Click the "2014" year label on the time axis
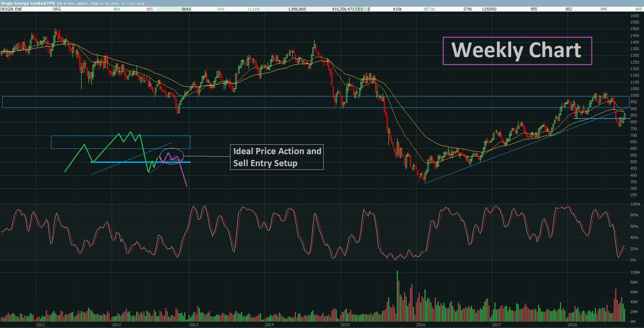This screenshot has width=644, height=328. (269, 325)
